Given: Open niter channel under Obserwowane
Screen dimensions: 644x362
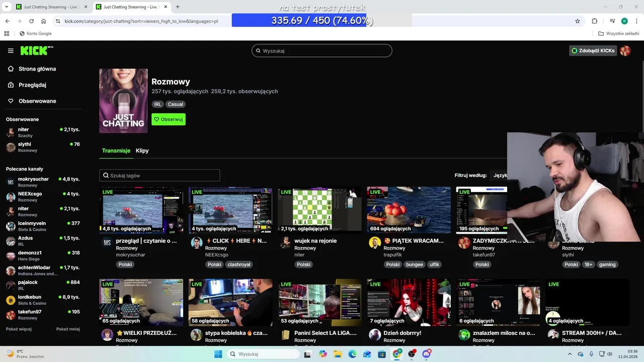Looking at the screenshot, I should pos(43,132).
